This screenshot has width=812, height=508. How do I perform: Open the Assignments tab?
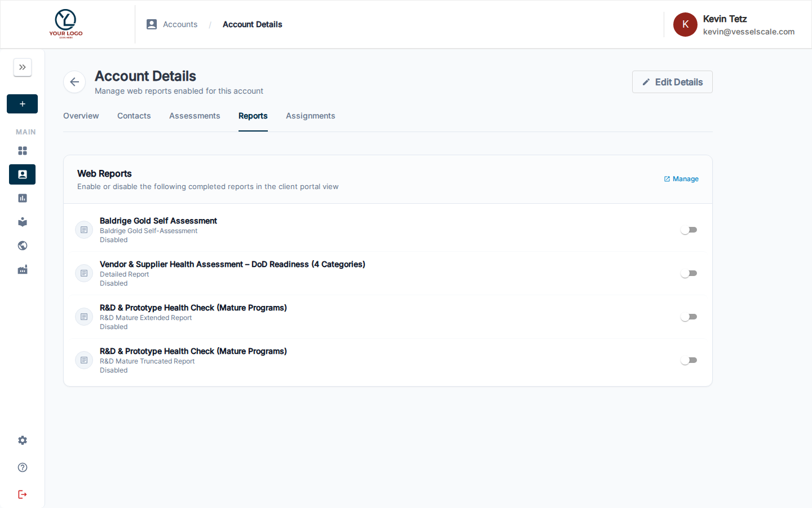click(x=311, y=116)
